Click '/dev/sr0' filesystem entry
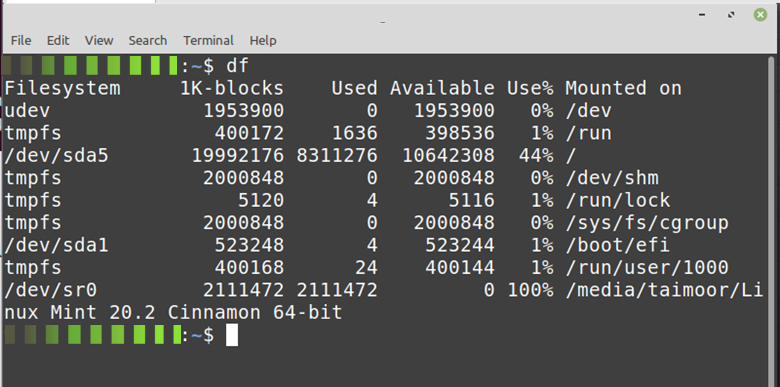Viewport: 780px width, 387px height. [51, 290]
